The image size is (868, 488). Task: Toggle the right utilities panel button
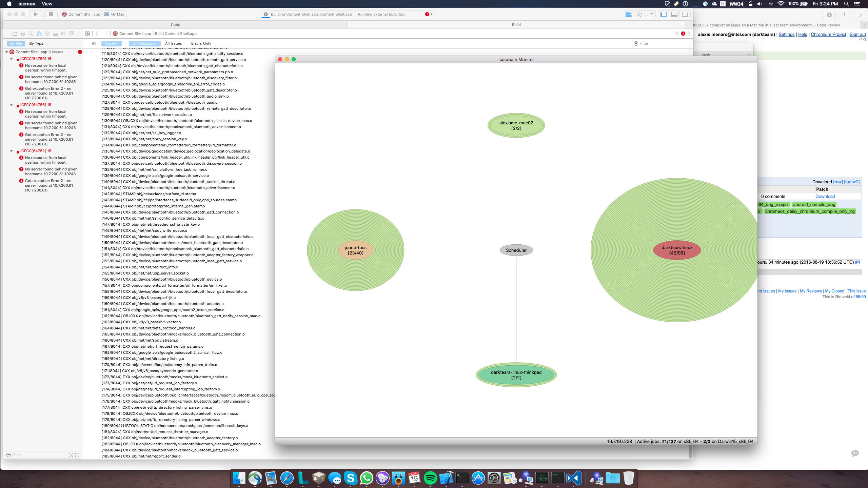click(x=685, y=14)
